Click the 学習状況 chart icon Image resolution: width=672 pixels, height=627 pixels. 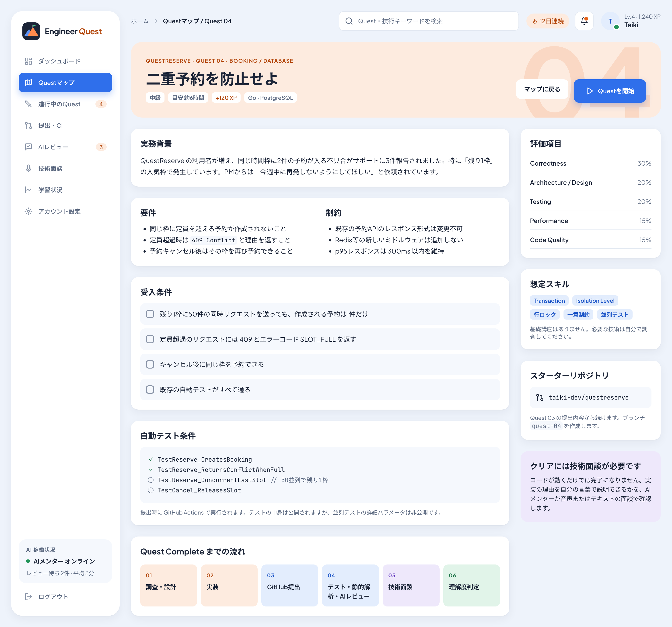point(28,190)
